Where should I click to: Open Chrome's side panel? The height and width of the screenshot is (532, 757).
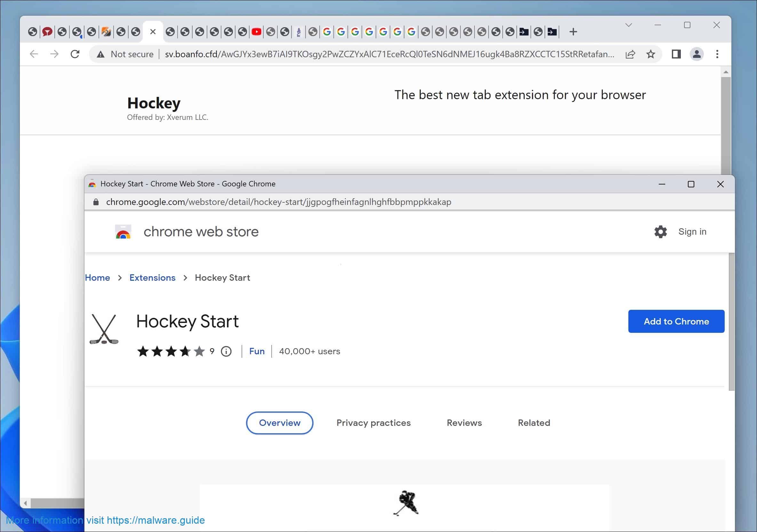[676, 54]
